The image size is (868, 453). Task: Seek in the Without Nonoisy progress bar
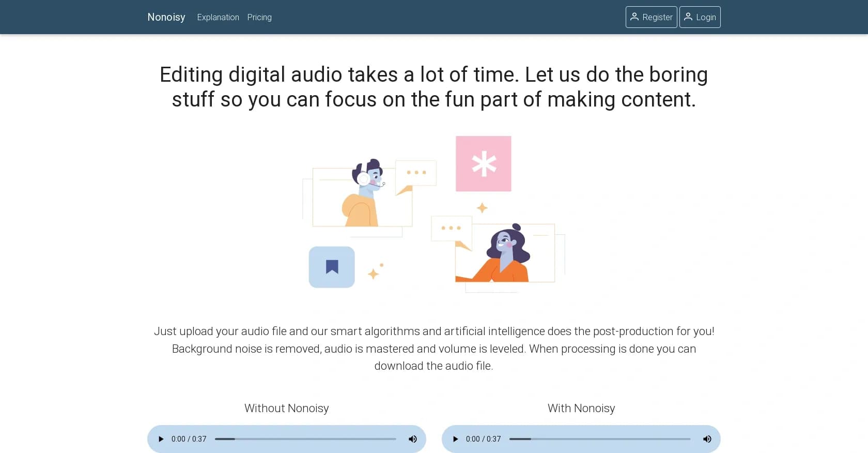(x=305, y=439)
